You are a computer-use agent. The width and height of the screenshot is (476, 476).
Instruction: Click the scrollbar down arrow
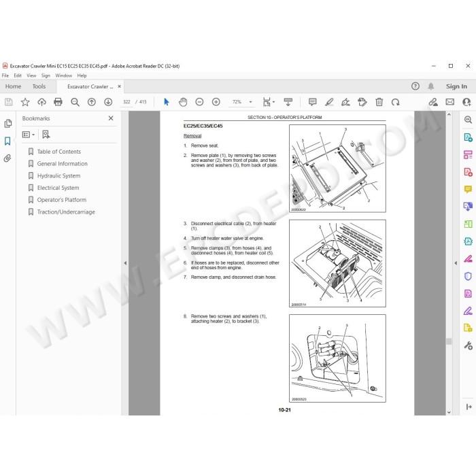coord(449,412)
